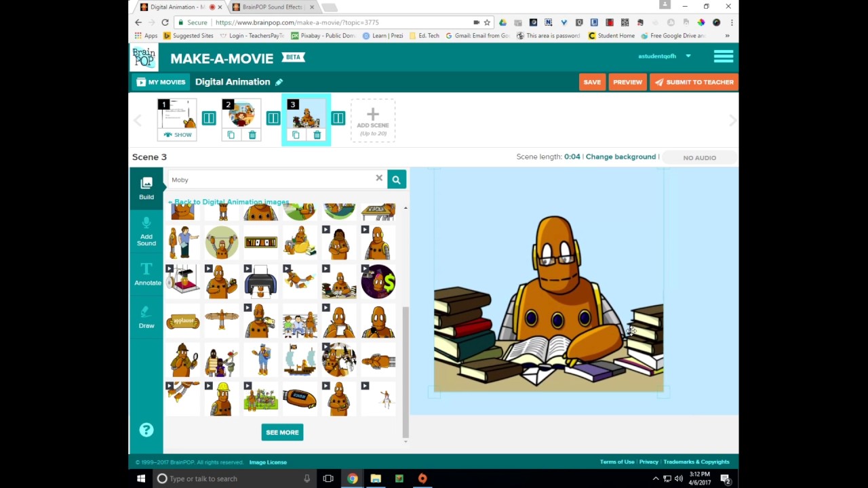Add the applause sign image
Screen dimensions: 868x488
tap(182, 321)
